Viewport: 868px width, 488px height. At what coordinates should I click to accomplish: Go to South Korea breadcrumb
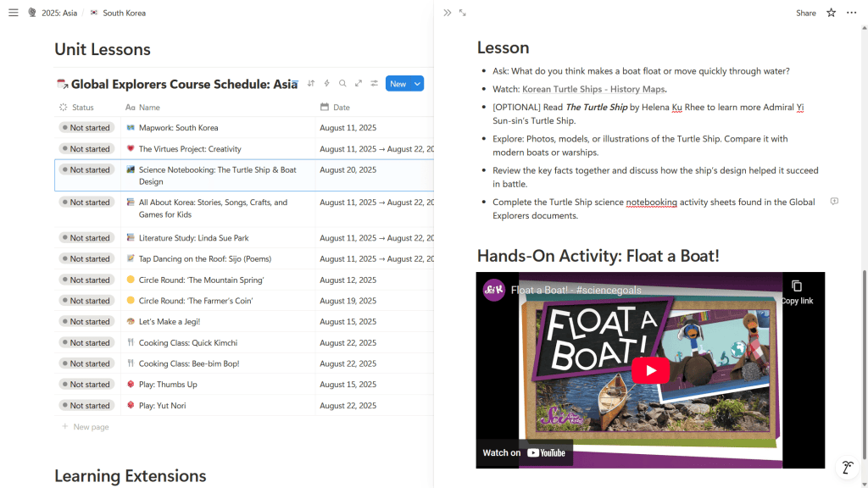pyautogui.click(x=124, y=13)
